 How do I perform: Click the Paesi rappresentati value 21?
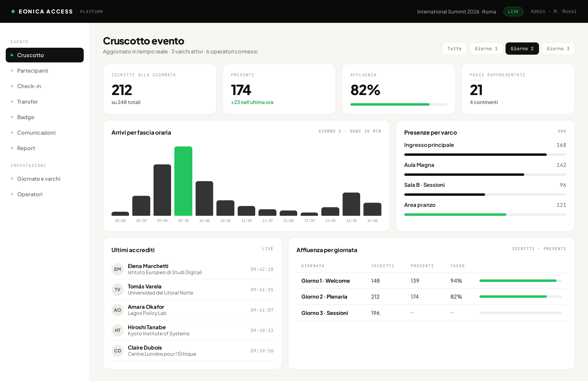pos(476,90)
